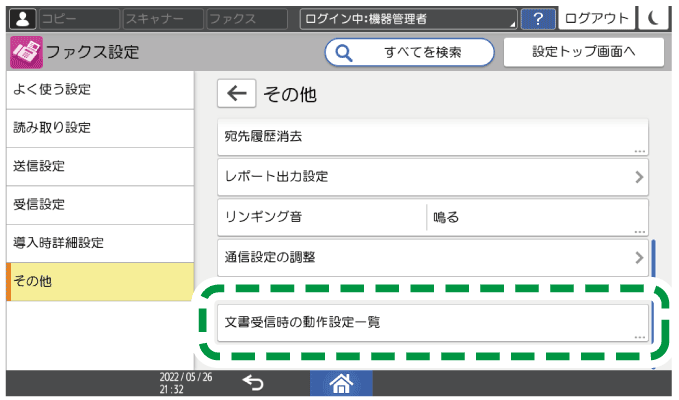Select 読み取り設定 in sidebar
Image resolution: width=679 pixels, height=400 pixels.
tap(100, 128)
